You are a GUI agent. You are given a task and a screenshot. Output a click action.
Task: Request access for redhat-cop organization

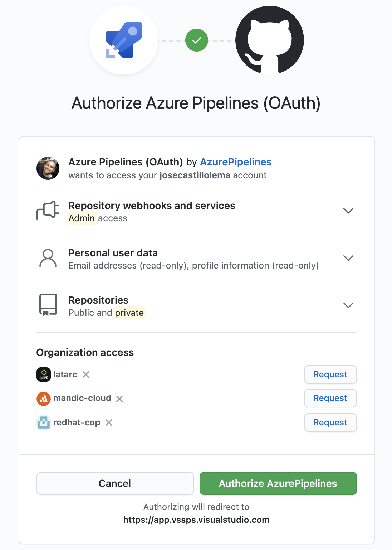click(330, 423)
